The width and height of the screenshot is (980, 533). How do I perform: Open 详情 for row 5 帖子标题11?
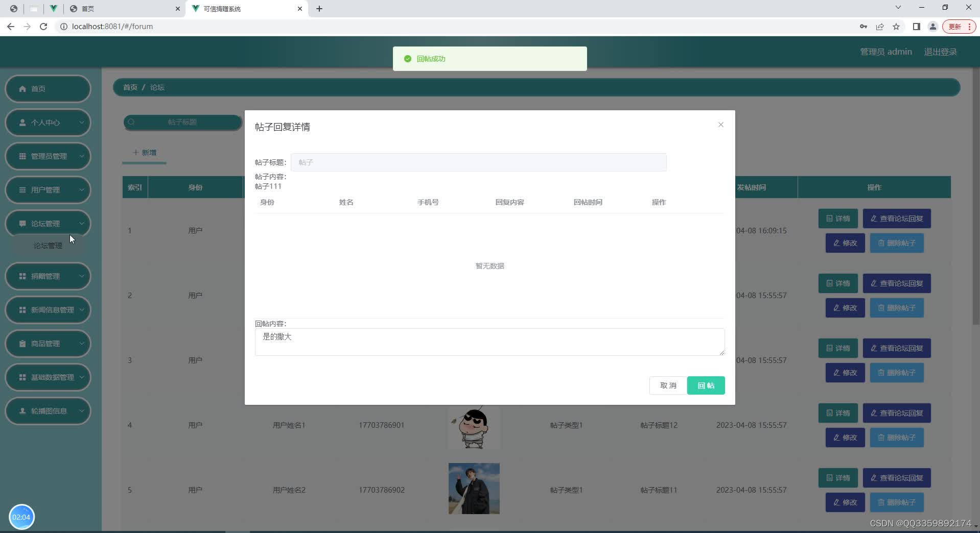(x=838, y=478)
